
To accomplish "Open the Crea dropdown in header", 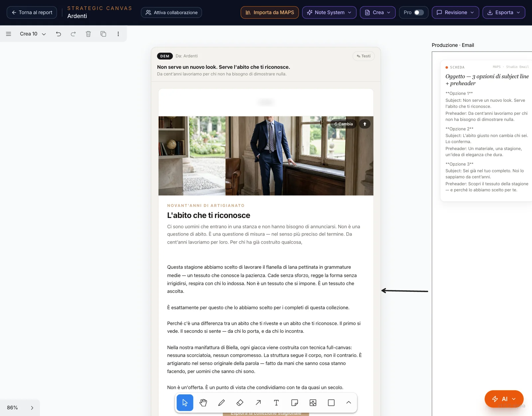I will [377, 12].
